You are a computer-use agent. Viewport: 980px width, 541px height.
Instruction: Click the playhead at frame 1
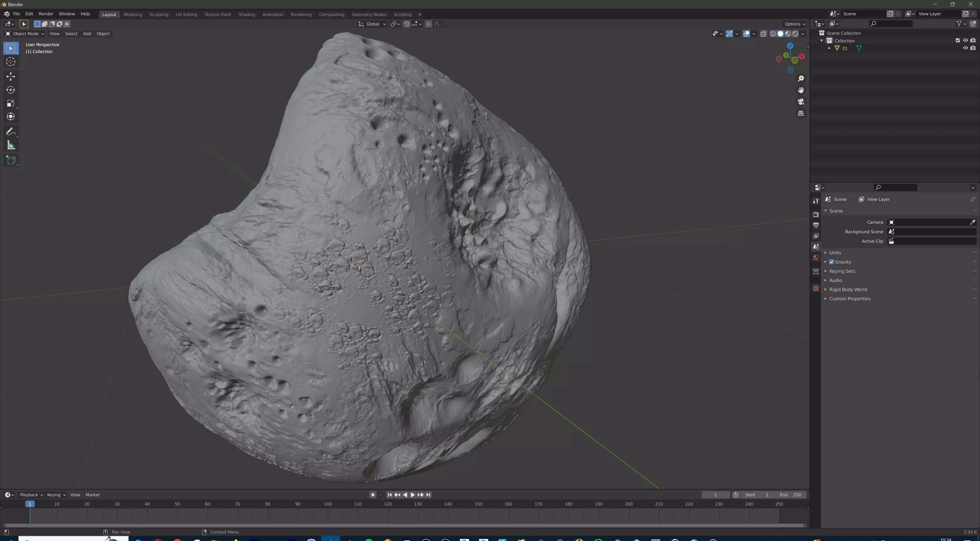click(30, 504)
